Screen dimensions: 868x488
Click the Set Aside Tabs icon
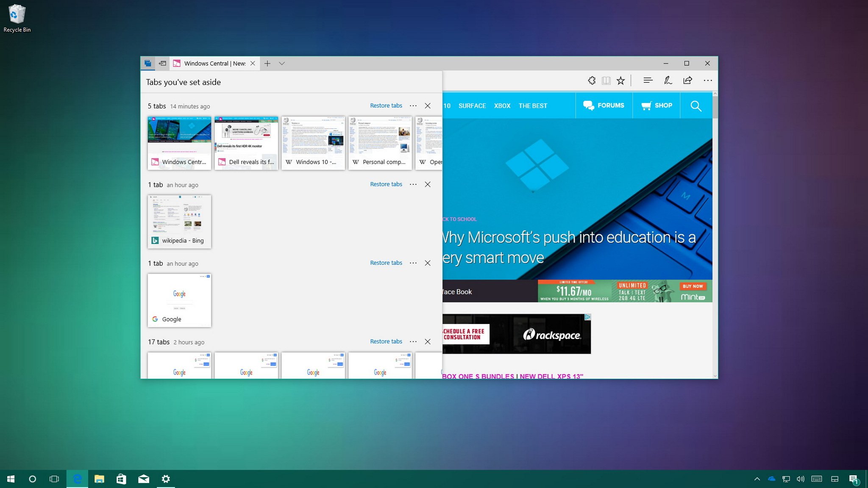[163, 63]
